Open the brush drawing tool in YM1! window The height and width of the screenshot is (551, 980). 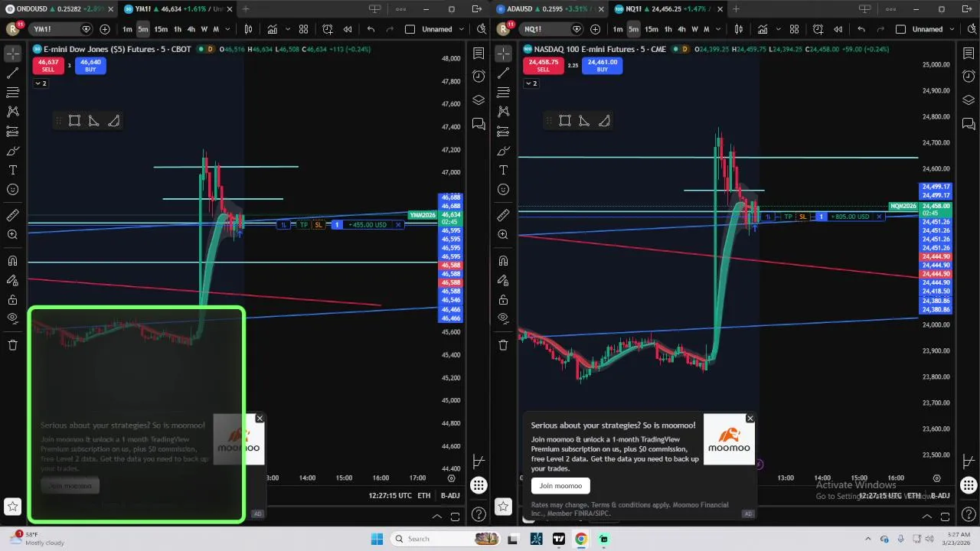13,151
